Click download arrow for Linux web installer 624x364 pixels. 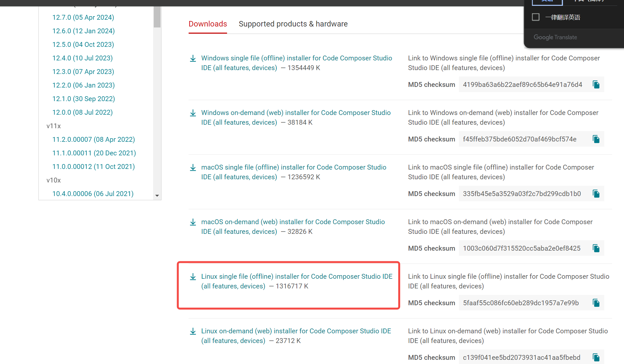coord(193,331)
